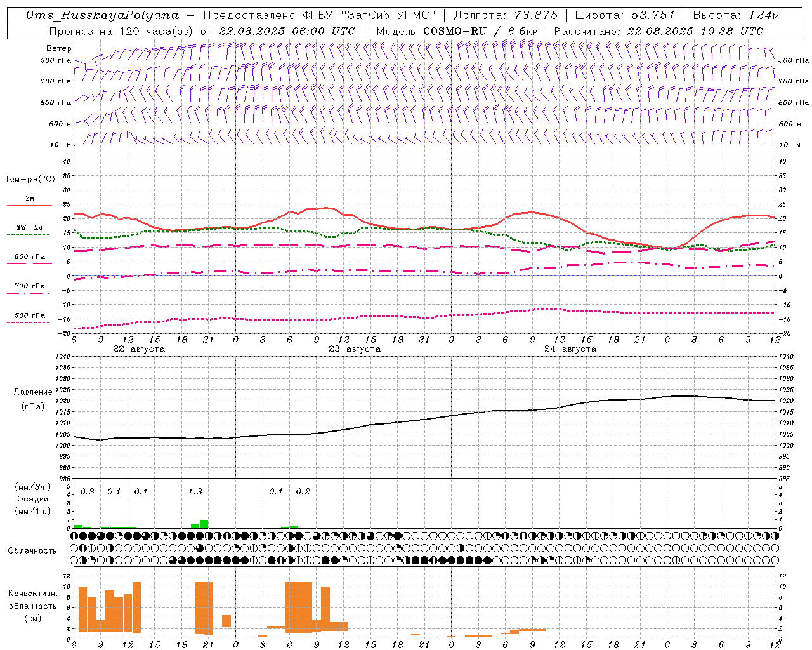Click the station title Oms_RusskayaPolyana
Image resolution: width=812 pixels, height=650 pixels.
coord(102,15)
